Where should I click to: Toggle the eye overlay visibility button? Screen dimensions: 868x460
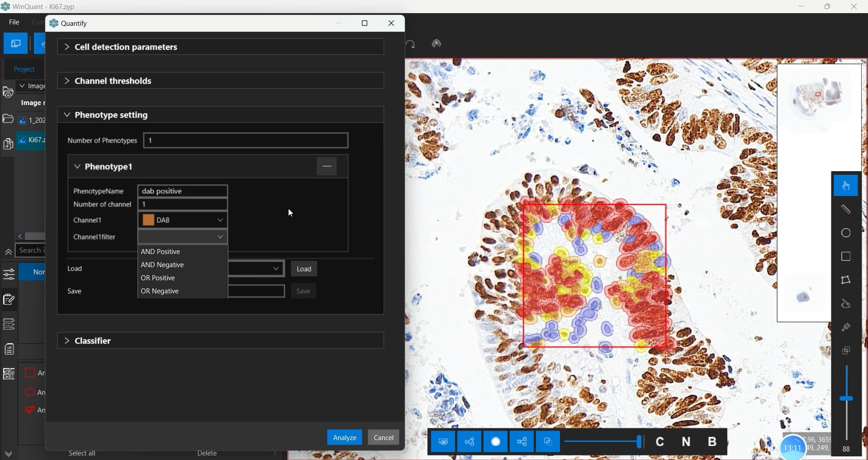[x=443, y=442]
